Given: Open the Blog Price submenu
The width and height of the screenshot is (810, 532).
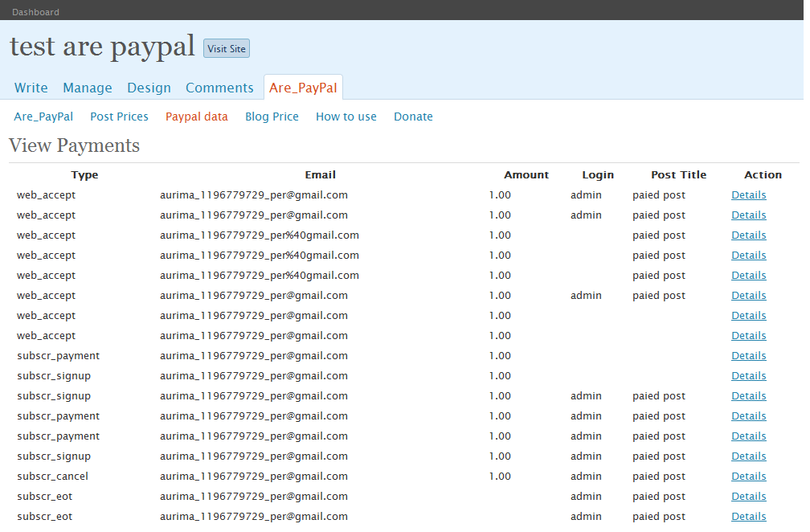Looking at the screenshot, I should (x=272, y=117).
